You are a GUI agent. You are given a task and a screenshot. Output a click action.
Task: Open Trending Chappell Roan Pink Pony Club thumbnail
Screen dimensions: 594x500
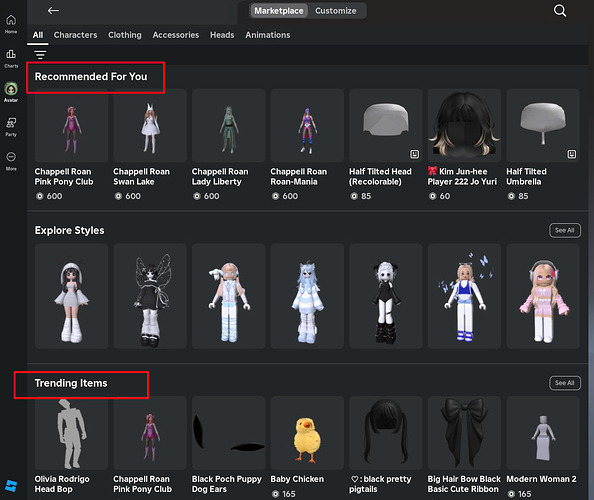pos(150,433)
